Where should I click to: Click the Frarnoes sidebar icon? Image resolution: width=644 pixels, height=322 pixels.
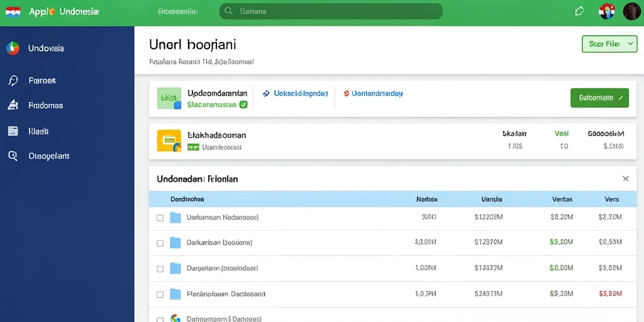pos(13,80)
